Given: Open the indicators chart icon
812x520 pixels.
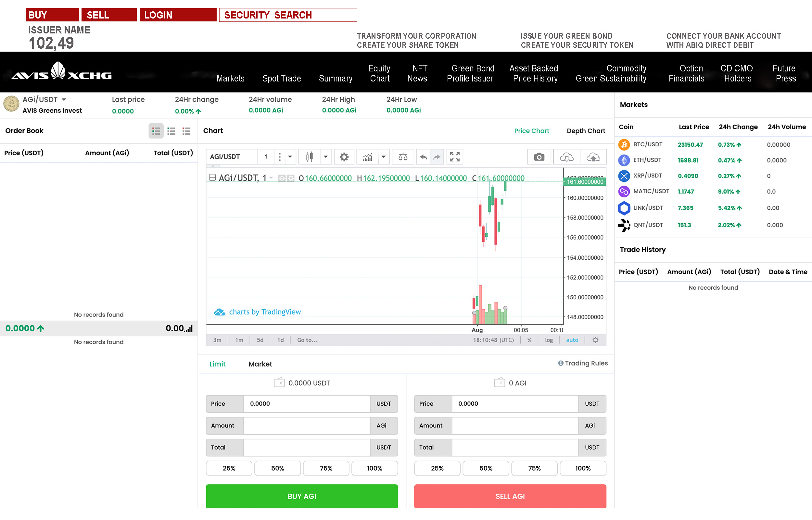Looking at the screenshot, I should coord(367,157).
